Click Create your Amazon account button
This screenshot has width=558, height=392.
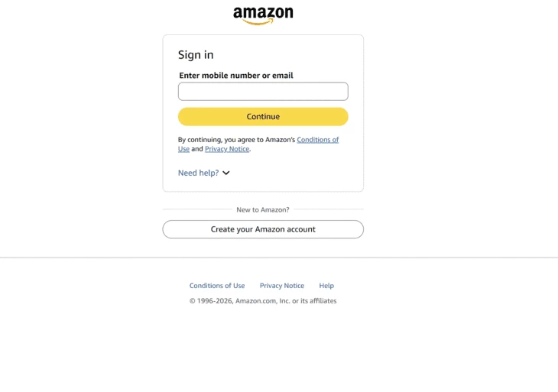coord(263,229)
